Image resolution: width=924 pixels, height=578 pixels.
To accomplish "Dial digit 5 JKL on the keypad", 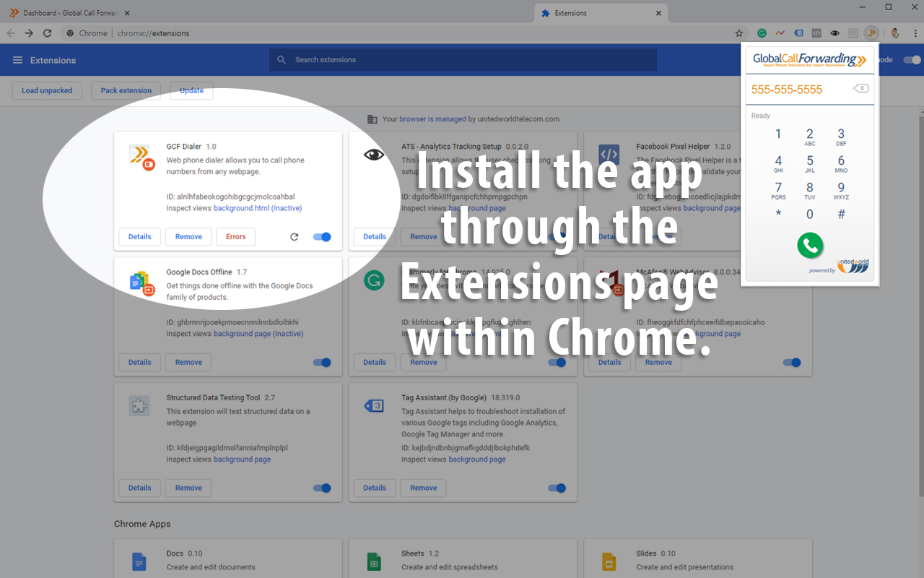I will 810,164.
